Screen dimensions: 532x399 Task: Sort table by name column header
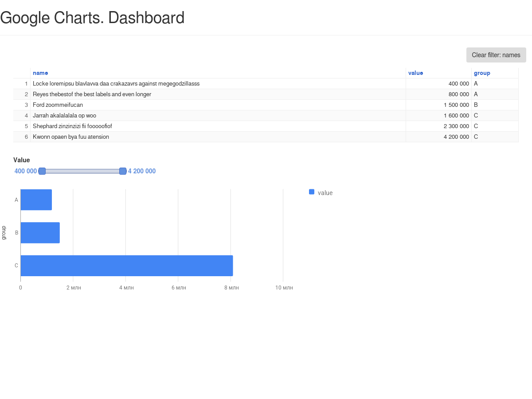pyautogui.click(x=40, y=73)
